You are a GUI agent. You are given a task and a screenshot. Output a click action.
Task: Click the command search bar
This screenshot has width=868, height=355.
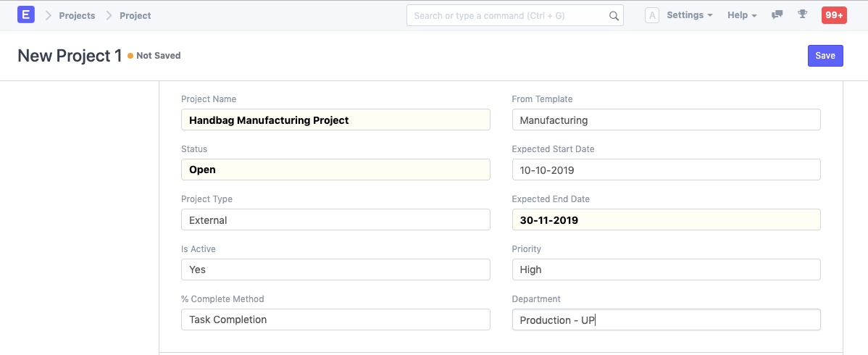coord(507,16)
